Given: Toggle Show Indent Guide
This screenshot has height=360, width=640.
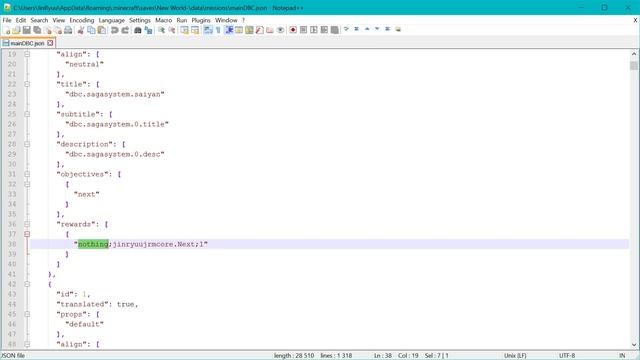Looking at the screenshot, I should click(x=229, y=30).
